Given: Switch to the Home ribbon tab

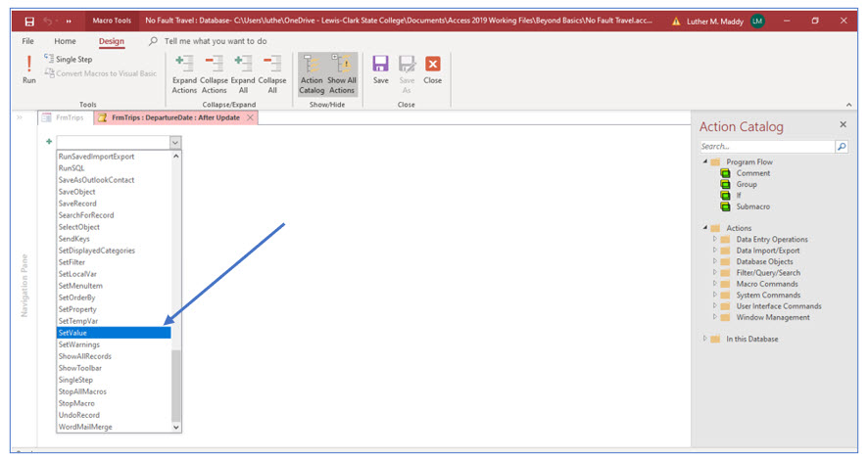Looking at the screenshot, I should (65, 41).
